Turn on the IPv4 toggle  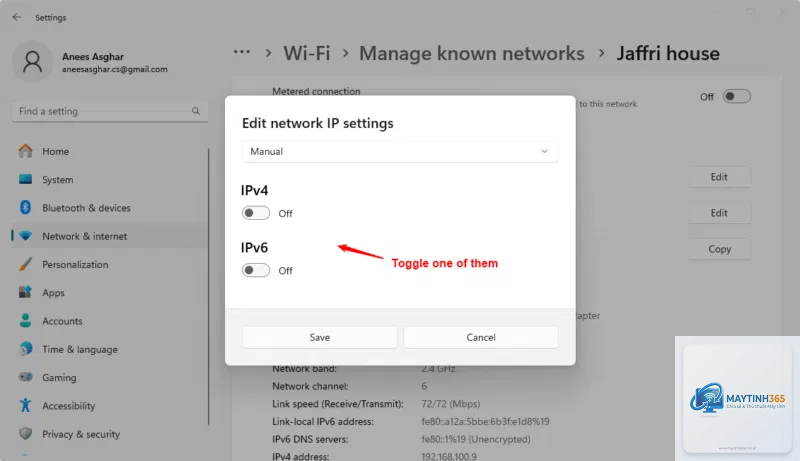tap(256, 213)
